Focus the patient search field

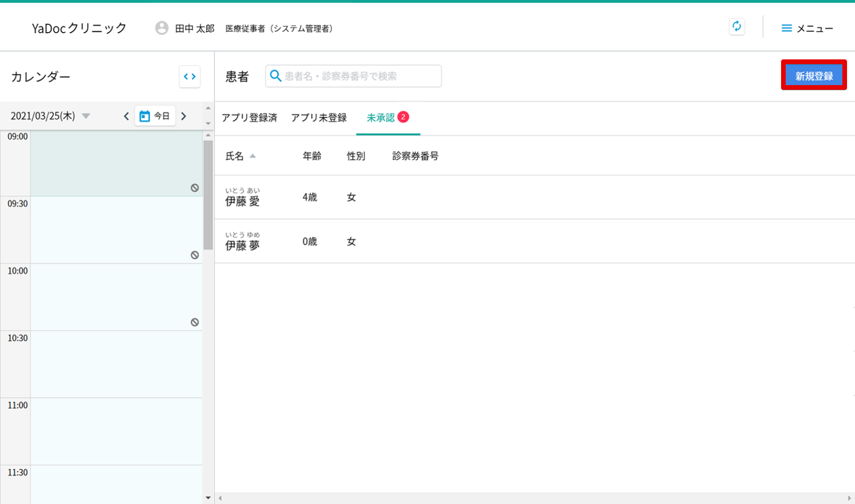tap(353, 76)
